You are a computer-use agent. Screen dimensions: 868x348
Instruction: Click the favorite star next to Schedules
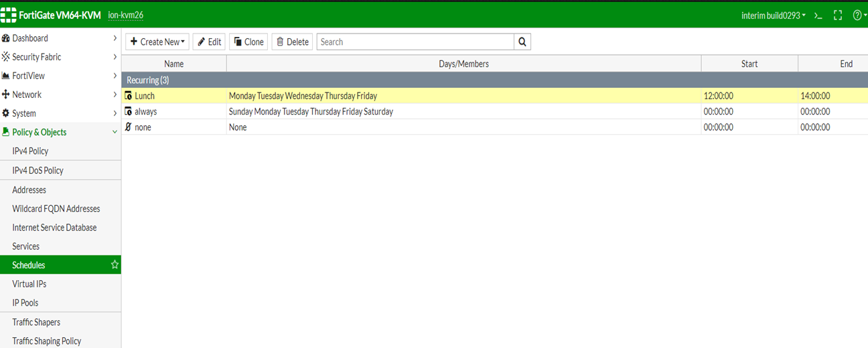115,265
